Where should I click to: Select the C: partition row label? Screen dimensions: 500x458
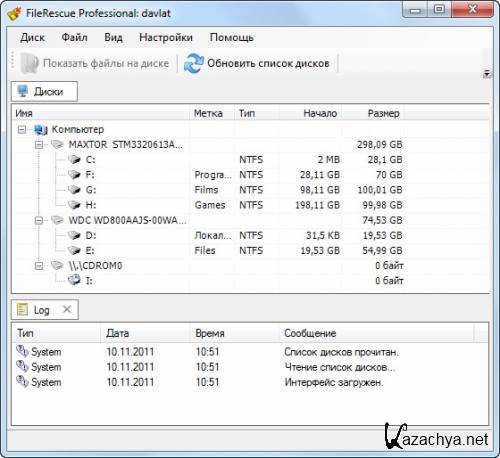pos(90,160)
